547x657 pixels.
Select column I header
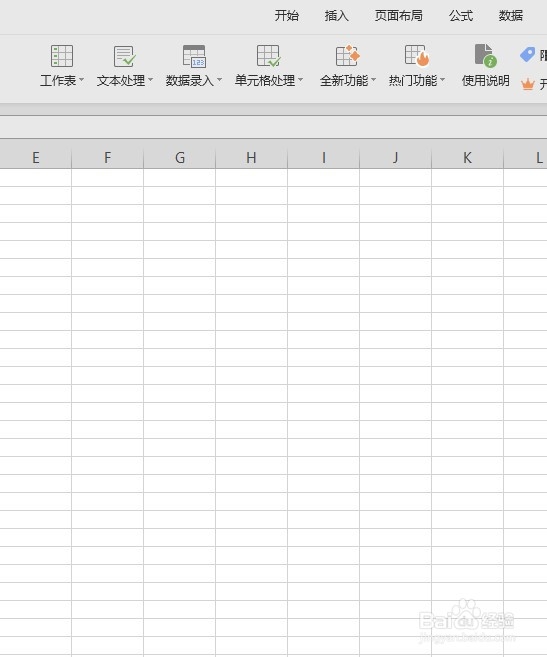[324, 158]
